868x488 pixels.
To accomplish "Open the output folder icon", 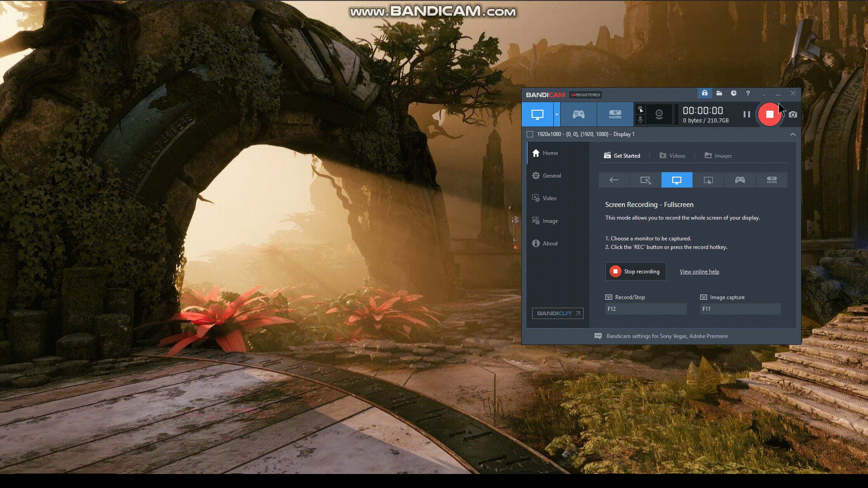I will pyautogui.click(x=719, y=94).
